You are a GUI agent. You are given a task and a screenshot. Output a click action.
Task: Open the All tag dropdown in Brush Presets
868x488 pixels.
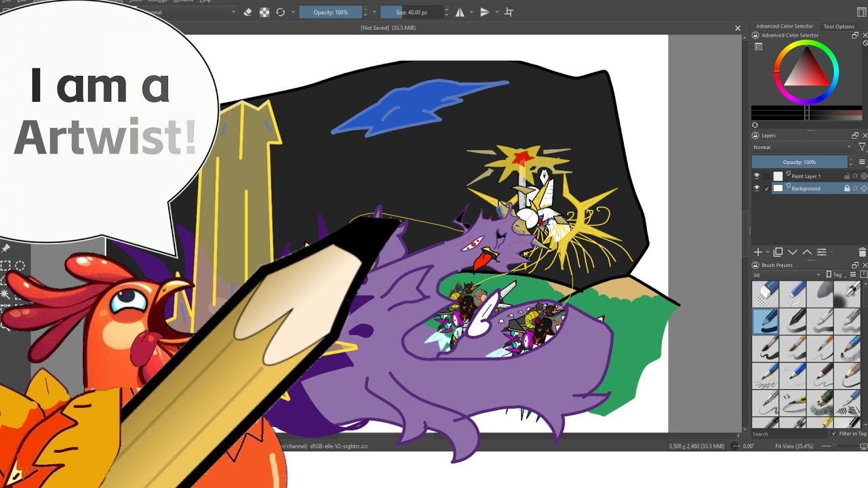click(x=787, y=274)
